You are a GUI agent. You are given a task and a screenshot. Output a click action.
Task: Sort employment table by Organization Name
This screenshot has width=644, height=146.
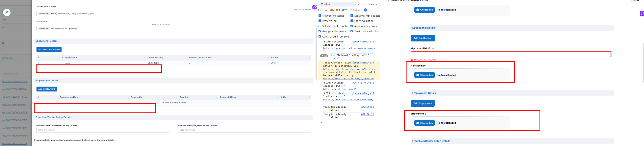(94, 97)
